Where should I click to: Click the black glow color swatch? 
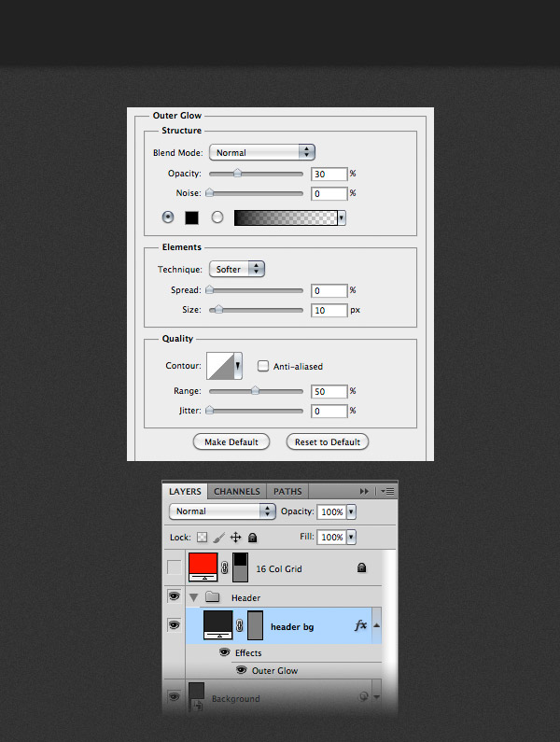coord(191,217)
